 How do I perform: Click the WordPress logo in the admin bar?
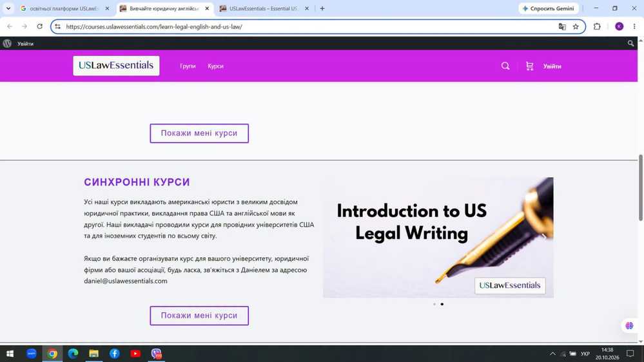click(x=7, y=44)
